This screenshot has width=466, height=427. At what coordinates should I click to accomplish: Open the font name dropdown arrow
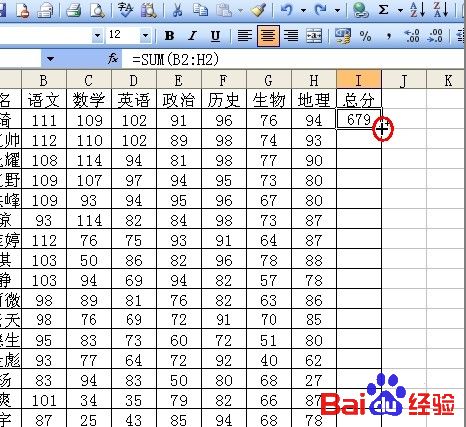[97, 35]
